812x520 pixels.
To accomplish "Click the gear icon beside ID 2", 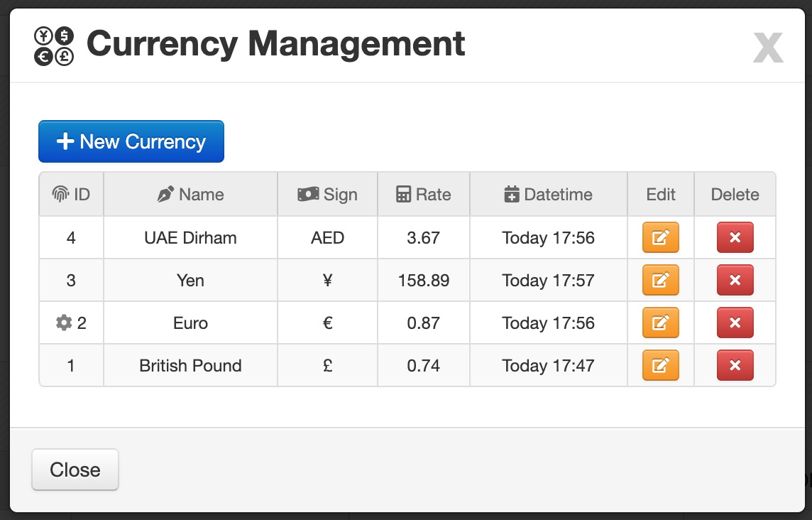I will [x=64, y=323].
